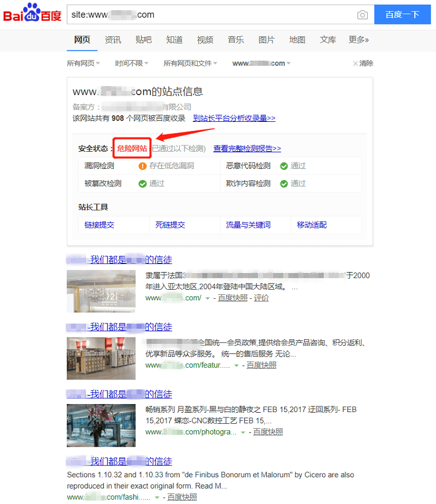The width and height of the screenshot is (436, 504).
Task: Click the fashi result green URL
Action: point(108,497)
